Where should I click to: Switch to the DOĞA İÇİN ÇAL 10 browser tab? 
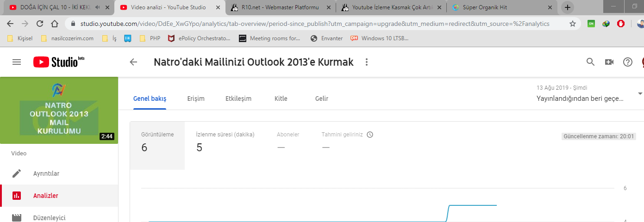point(56,7)
